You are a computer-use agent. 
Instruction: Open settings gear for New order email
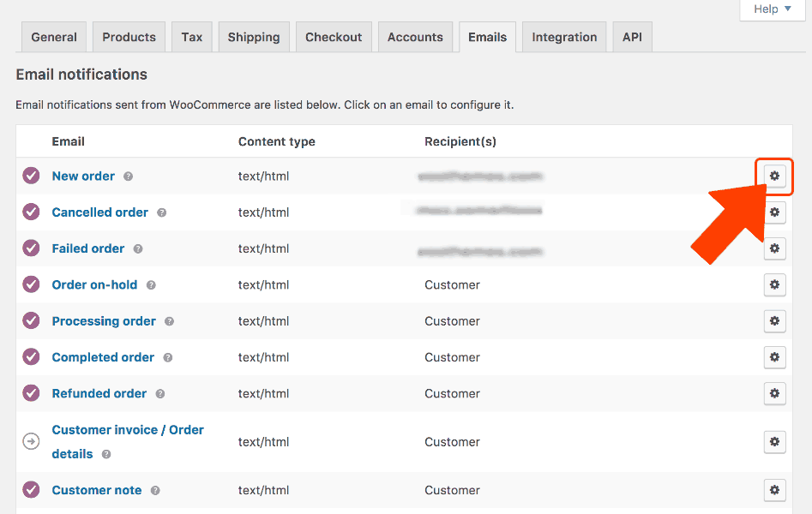pos(774,176)
